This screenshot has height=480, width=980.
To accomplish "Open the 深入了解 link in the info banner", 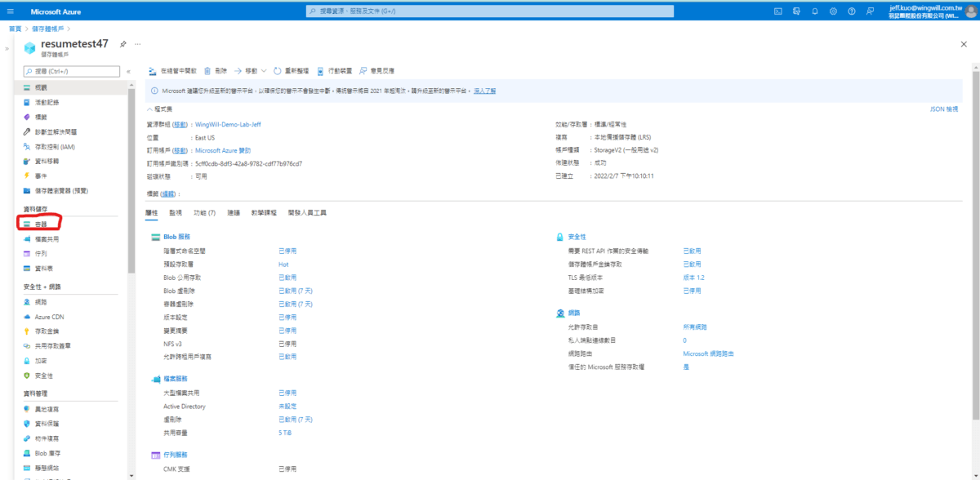I will point(484,91).
